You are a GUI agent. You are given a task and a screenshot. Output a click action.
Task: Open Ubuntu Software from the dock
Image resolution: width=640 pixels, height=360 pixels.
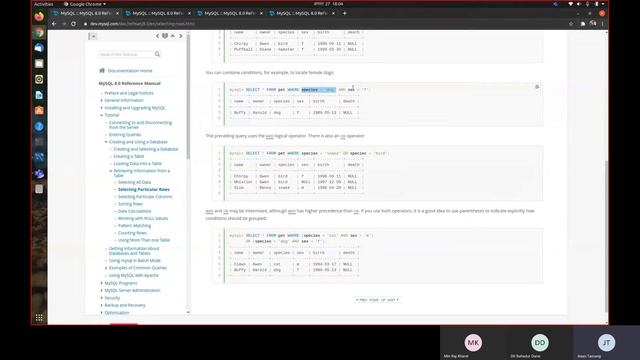[x=39, y=111]
